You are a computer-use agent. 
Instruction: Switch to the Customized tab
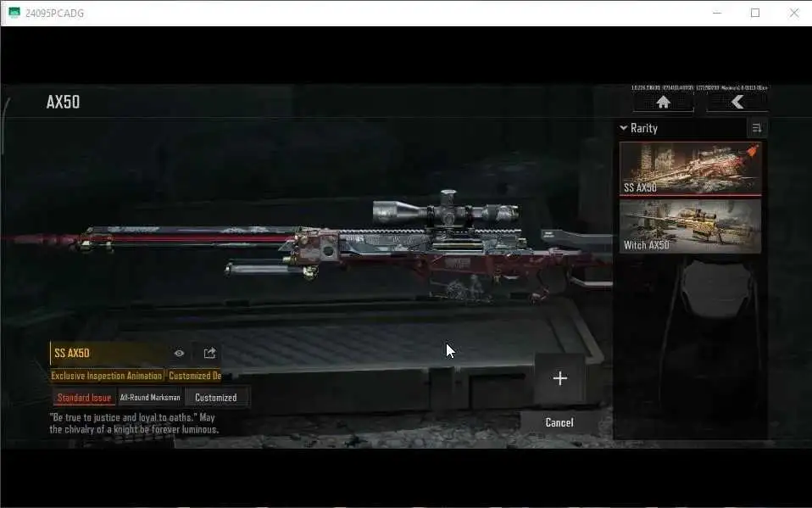point(216,398)
